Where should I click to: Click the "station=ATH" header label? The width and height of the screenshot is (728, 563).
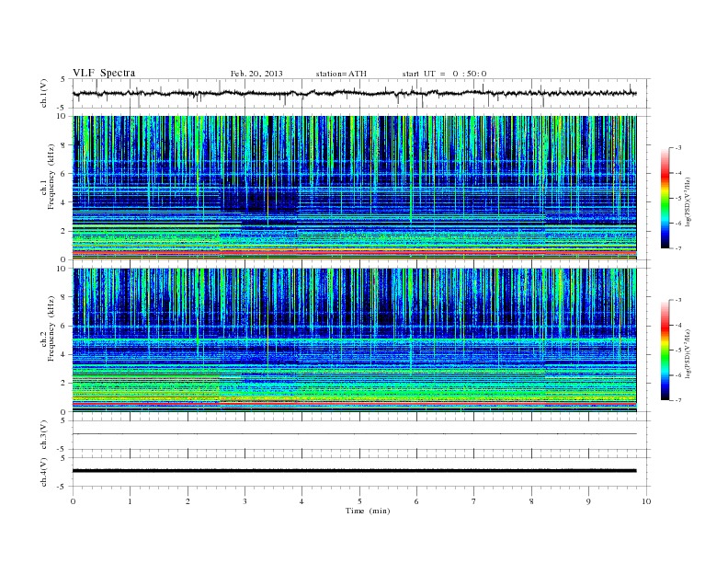pyautogui.click(x=341, y=74)
